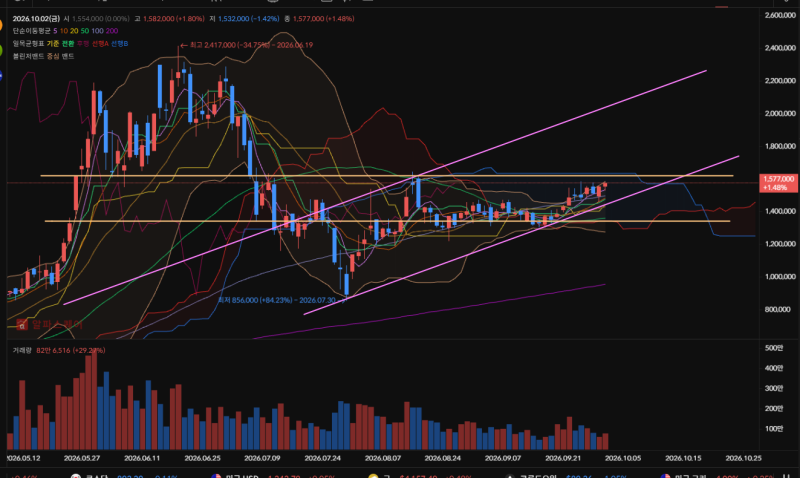
Task: Select the upper horizontal orange resistance line
Action: point(387,176)
